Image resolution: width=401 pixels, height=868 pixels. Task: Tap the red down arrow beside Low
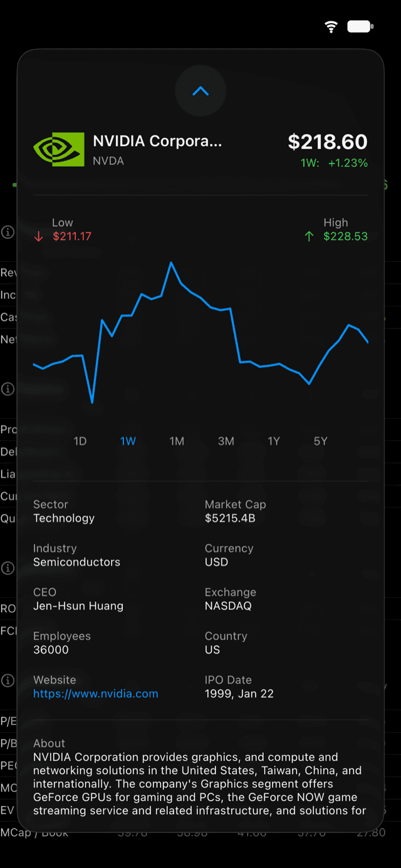39,237
